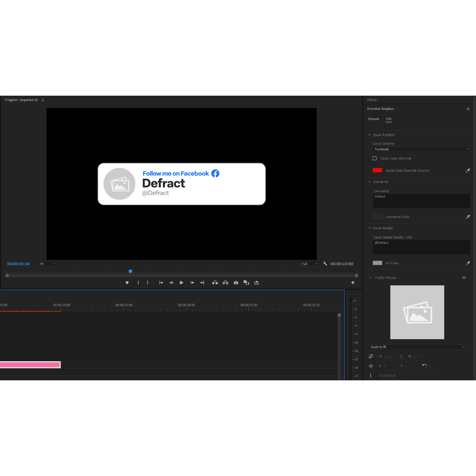The width and height of the screenshot is (476, 476).
Task: Collapse the Social Platform section
Action: click(370, 135)
